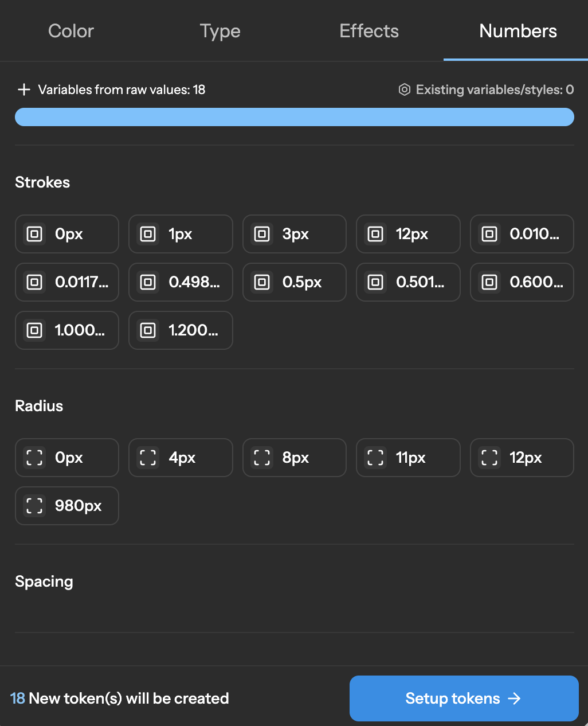Click hexagon icon by Existing variables/styles

pyautogui.click(x=405, y=89)
